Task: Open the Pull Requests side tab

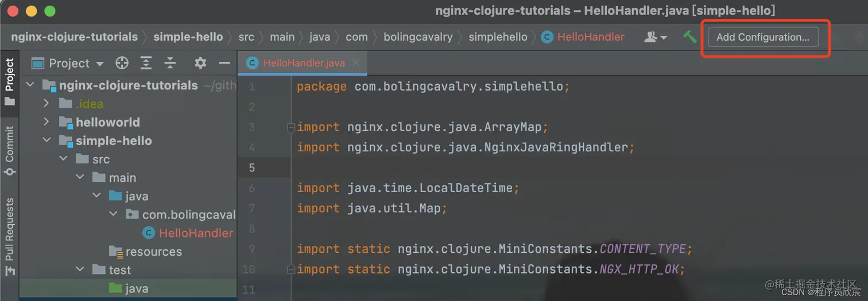Action: pyautogui.click(x=9, y=237)
